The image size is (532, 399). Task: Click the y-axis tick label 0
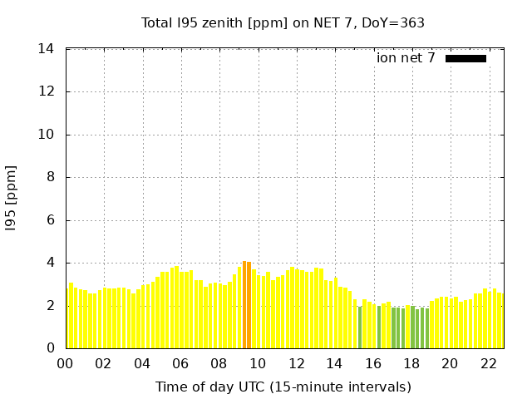pos(50,348)
